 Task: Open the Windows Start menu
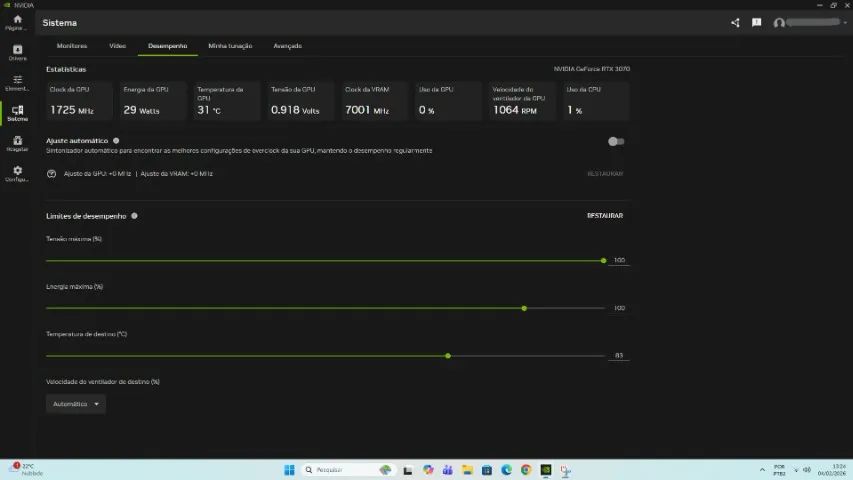[289, 470]
